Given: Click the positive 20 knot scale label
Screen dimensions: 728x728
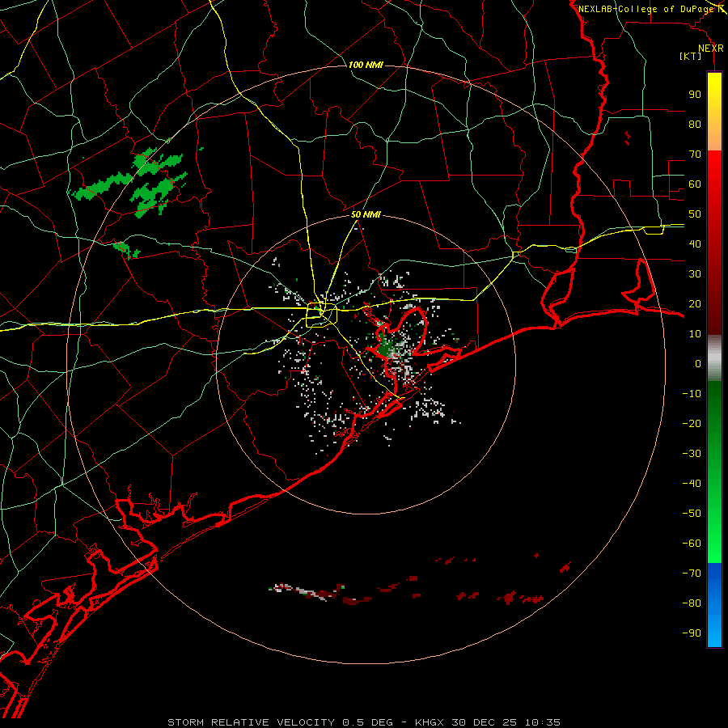Looking at the screenshot, I should click(695, 303).
